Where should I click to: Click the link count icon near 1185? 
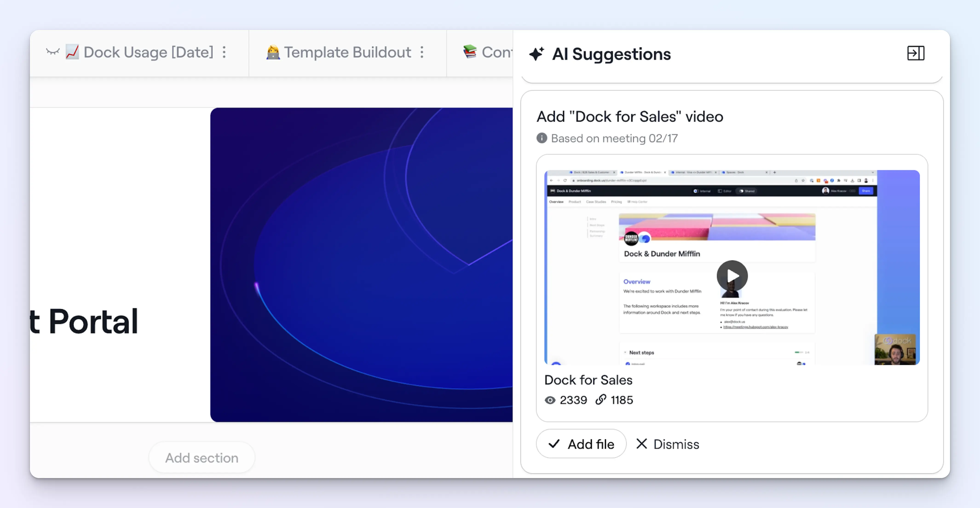tap(601, 400)
